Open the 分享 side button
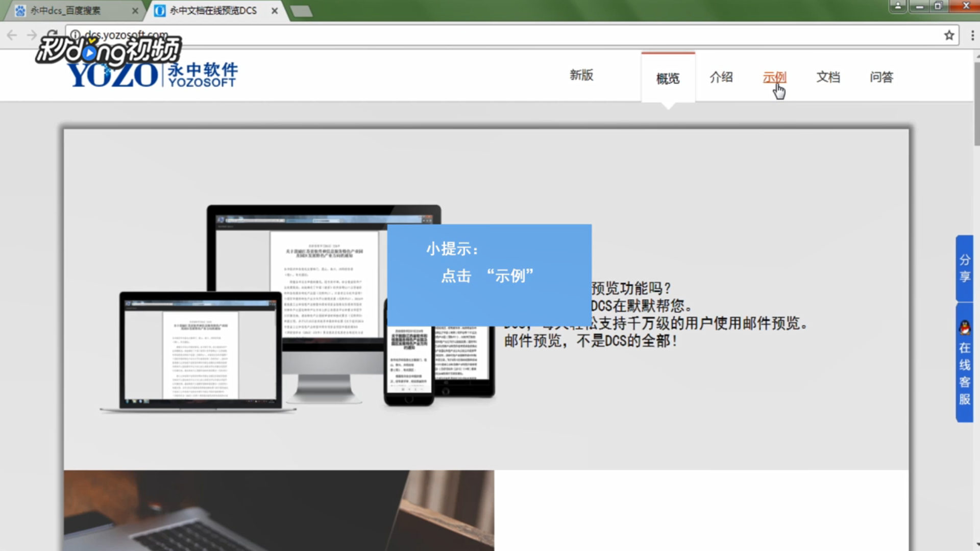Image resolution: width=980 pixels, height=551 pixels. (965, 268)
